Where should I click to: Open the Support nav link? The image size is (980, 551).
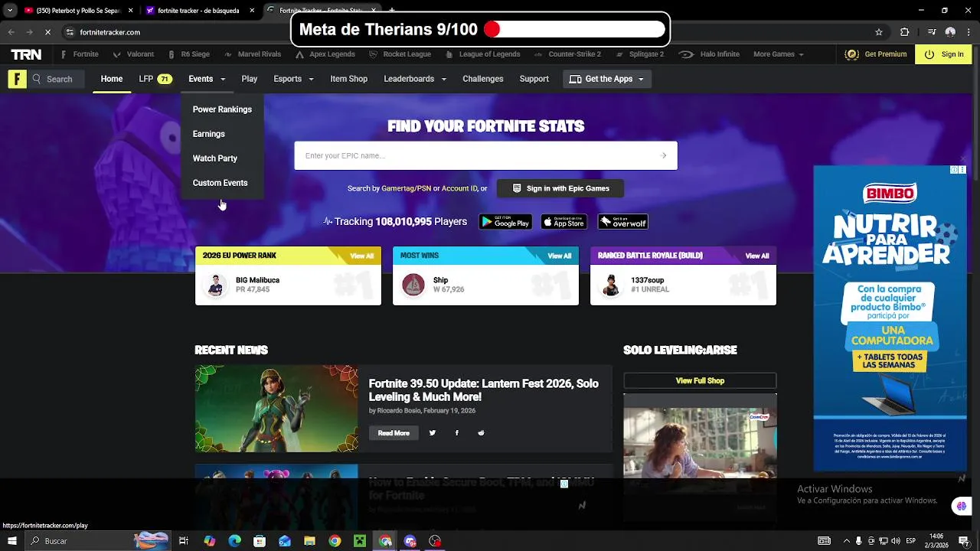534,79
